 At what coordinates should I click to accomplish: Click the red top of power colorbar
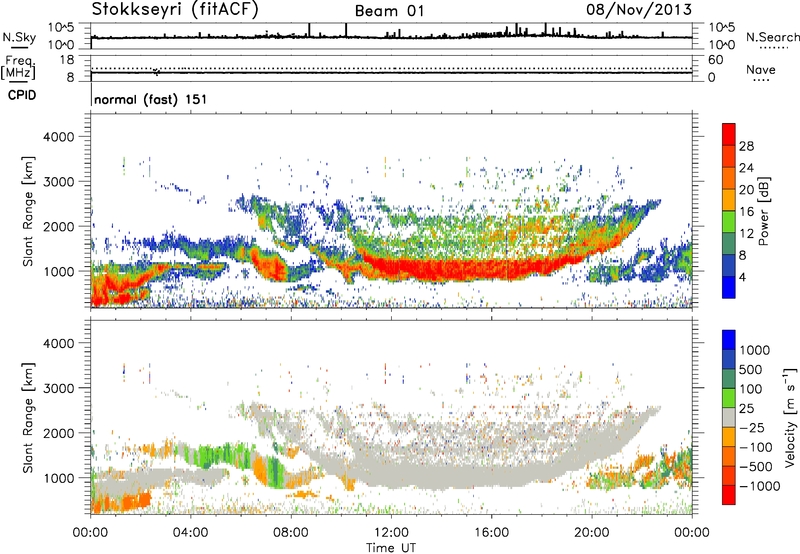pyautogui.click(x=729, y=134)
